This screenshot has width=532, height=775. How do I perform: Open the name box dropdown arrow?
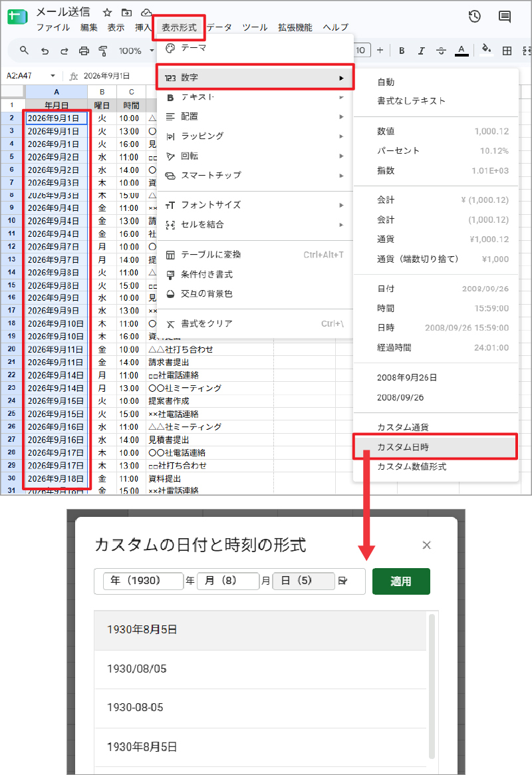pos(53,76)
